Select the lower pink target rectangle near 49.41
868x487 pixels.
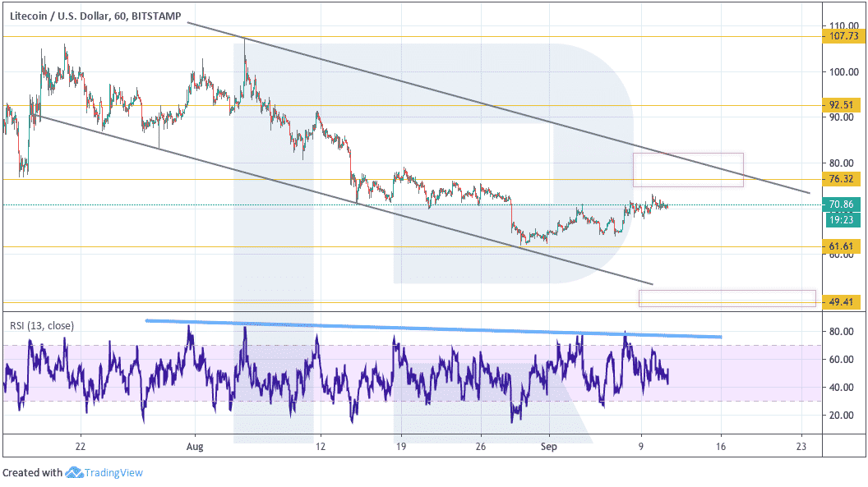coord(727,298)
